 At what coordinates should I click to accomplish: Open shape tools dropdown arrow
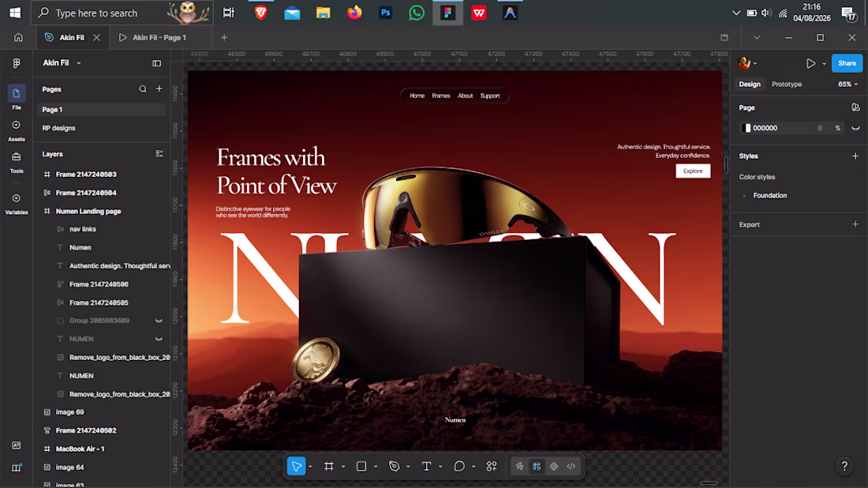point(376,467)
